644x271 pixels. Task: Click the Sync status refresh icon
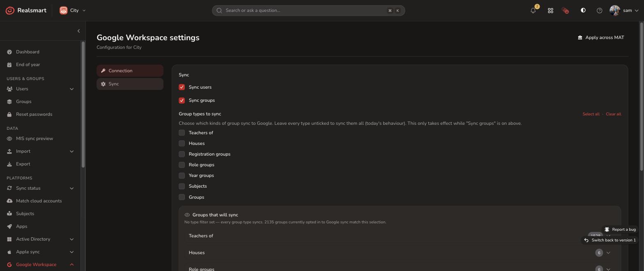9,188
